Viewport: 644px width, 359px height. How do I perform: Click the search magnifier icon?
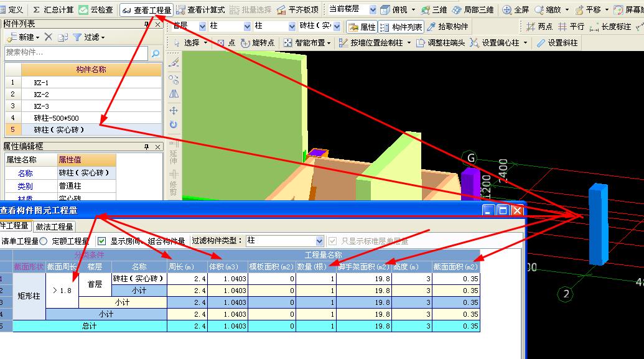click(x=156, y=53)
